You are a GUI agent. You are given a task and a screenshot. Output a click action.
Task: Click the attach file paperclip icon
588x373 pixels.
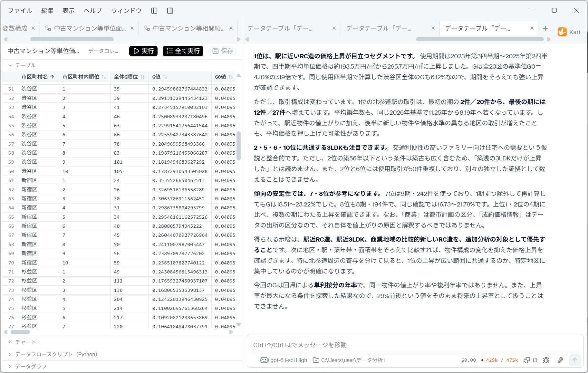click(560, 360)
